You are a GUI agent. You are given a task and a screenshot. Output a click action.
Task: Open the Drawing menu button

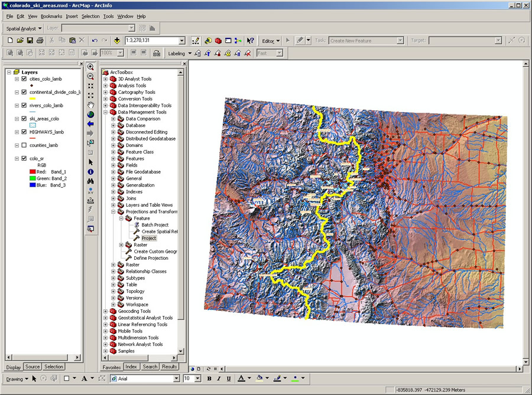[x=17, y=378]
